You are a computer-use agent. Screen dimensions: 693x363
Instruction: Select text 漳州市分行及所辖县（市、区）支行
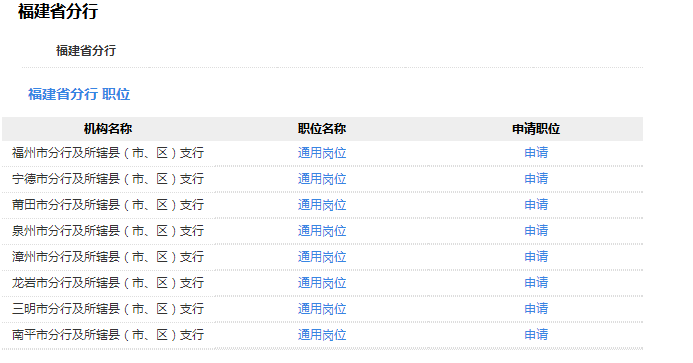108,257
